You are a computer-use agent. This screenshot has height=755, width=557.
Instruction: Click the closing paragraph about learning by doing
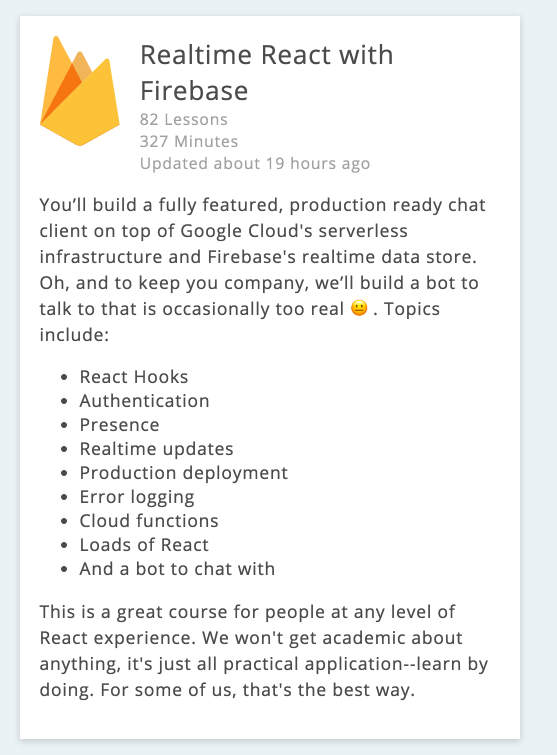point(264,651)
